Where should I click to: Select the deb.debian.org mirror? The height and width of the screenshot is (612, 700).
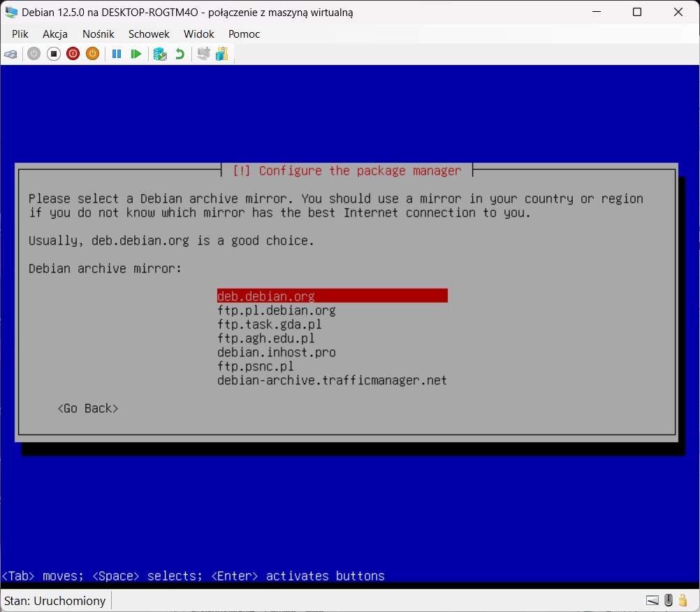pos(332,296)
